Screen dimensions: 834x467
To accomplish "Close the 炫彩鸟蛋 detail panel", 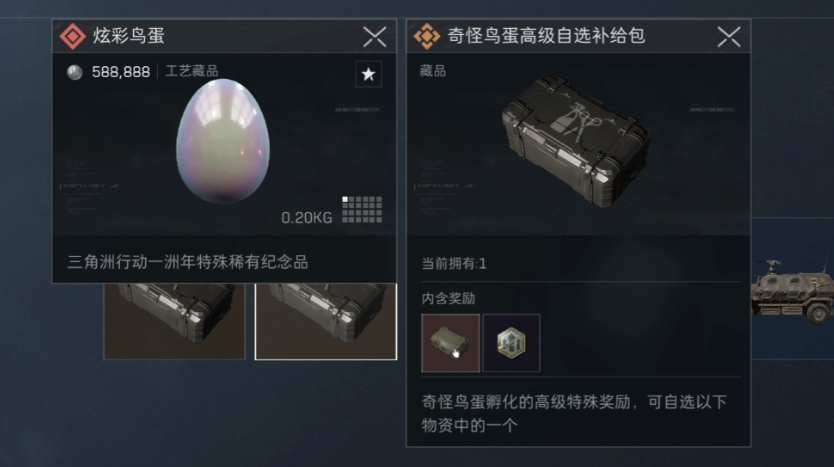I will 374,37.
